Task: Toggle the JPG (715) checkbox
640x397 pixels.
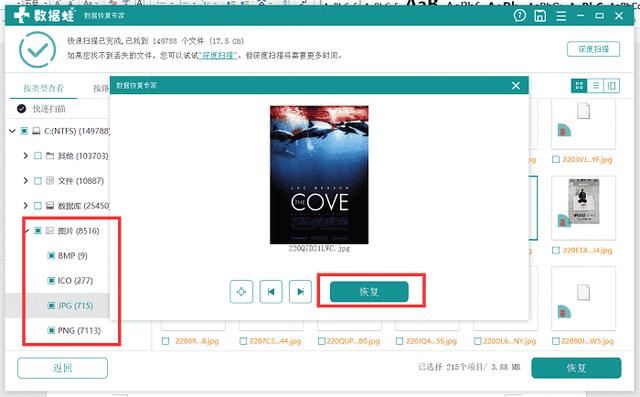Action: [x=51, y=306]
